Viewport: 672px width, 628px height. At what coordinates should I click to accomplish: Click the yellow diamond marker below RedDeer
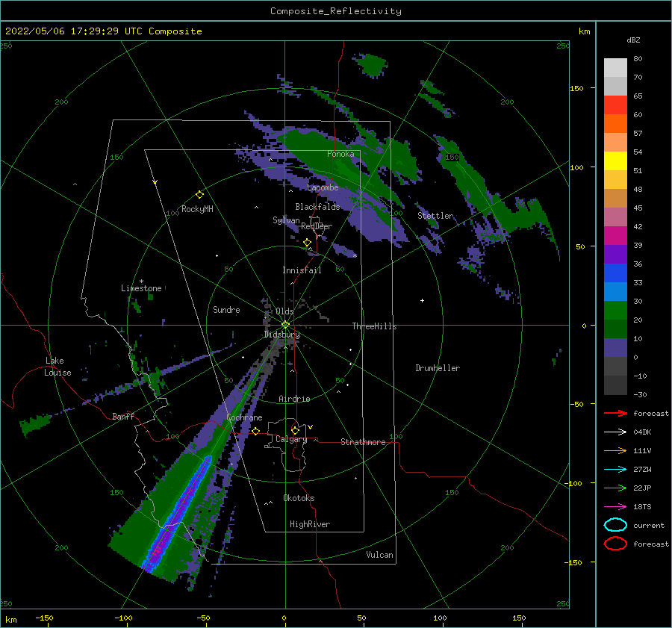tap(307, 243)
